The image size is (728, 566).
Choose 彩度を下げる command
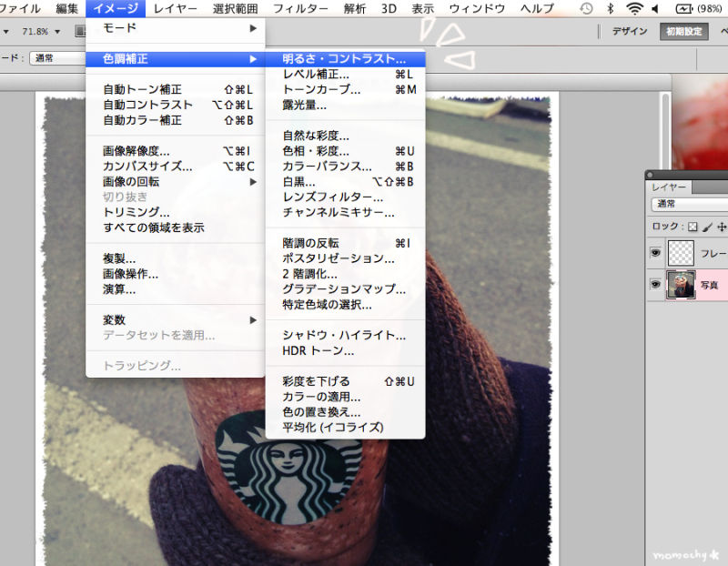click(x=345, y=381)
